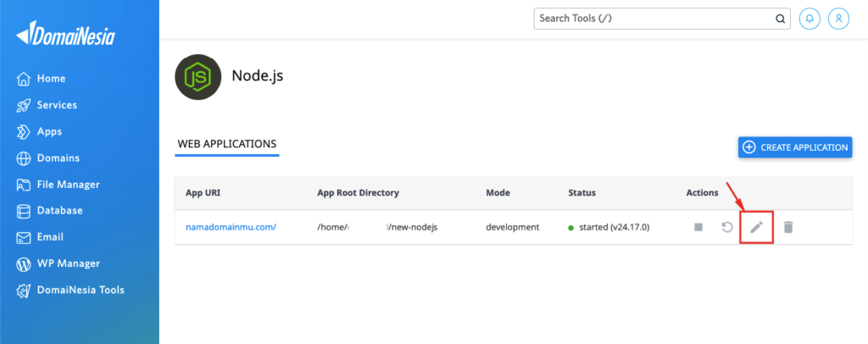The width and height of the screenshot is (868, 344).
Task: Click the File Manager folder icon
Action: point(23,185)
